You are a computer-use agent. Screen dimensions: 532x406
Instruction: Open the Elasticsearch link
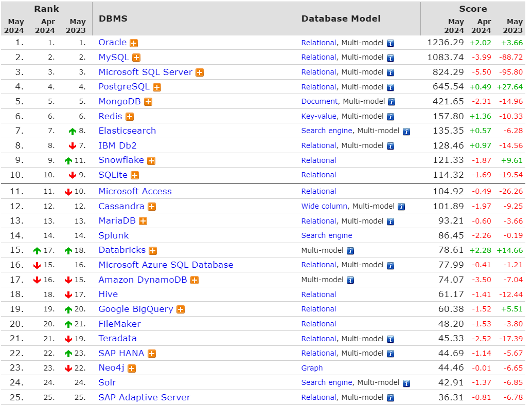click(127, 131)
